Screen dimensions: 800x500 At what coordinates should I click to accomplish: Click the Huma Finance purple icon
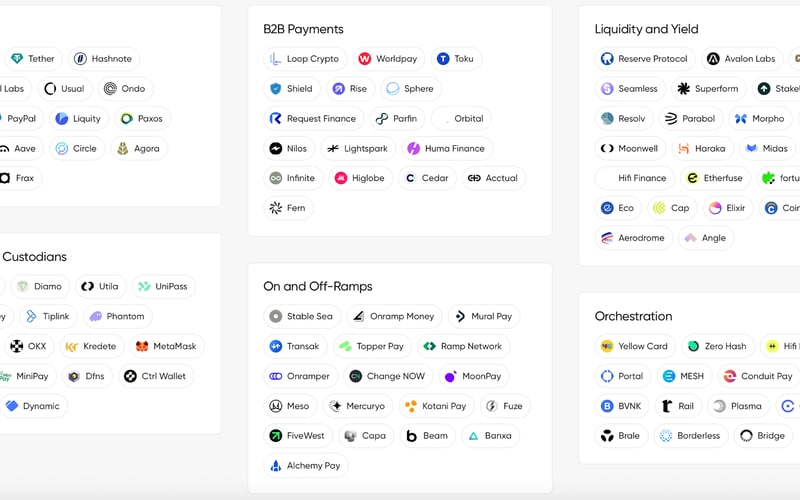pyautogui.click(x=414, y=148)
